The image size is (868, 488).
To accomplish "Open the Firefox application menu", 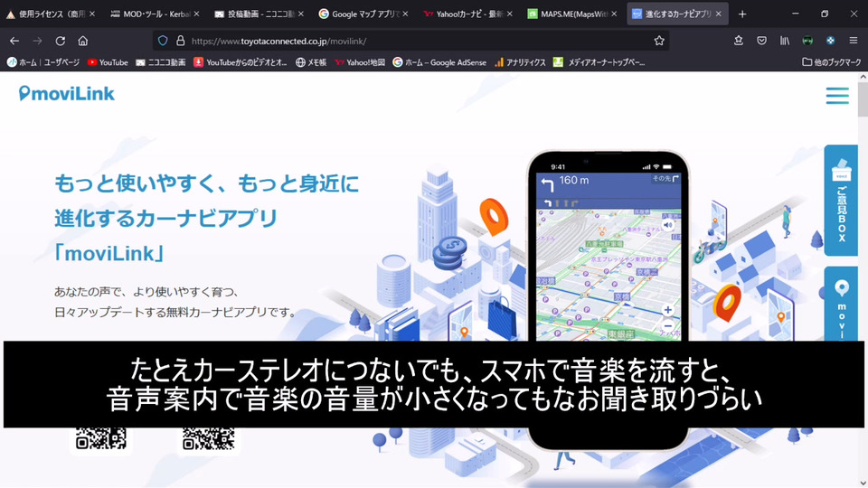I will (853, 41).
